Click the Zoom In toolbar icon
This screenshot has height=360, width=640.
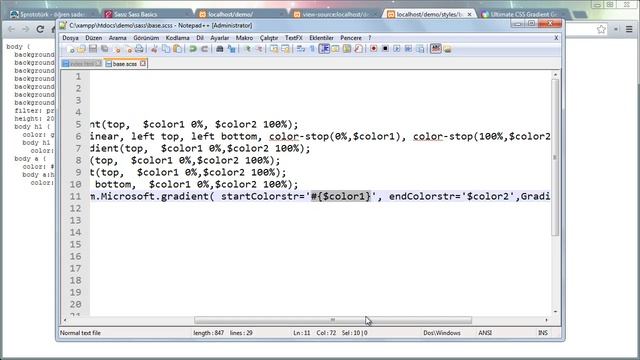pyautogui.click(x=247, y=49)
